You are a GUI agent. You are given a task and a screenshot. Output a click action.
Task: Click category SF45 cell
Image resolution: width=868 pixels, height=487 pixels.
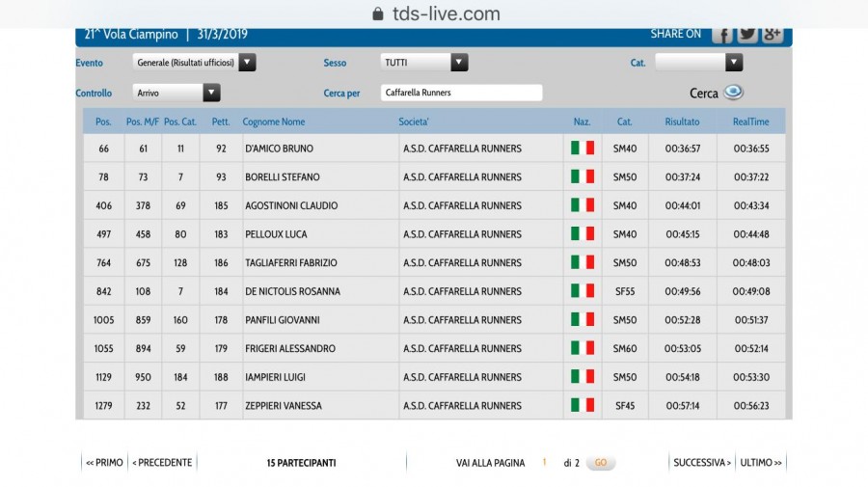pyautogui.click(x=625, y=406)
